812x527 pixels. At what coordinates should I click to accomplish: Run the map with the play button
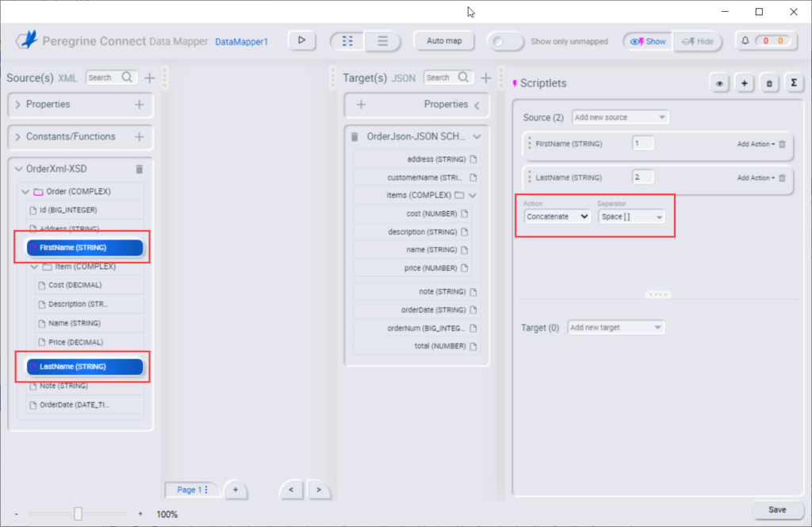[301, 40]
